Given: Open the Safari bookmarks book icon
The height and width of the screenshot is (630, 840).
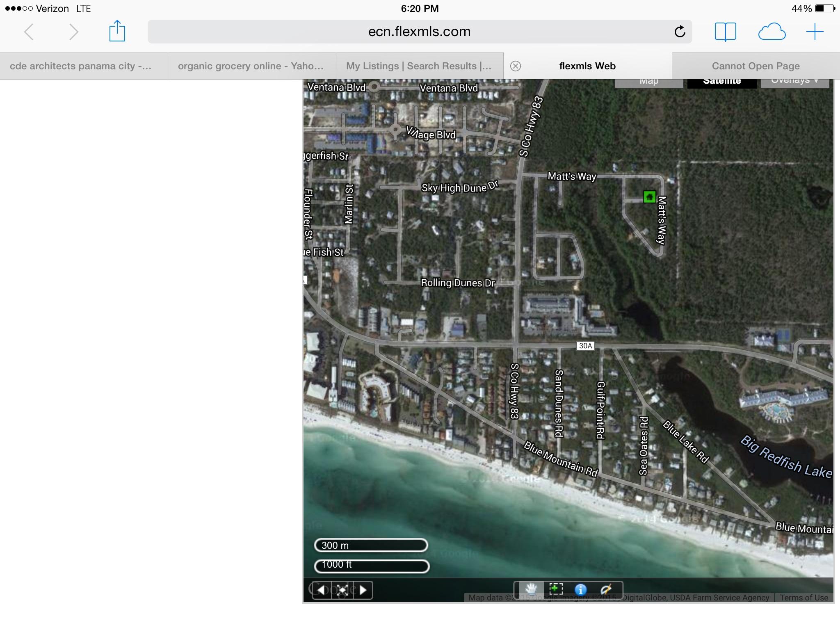Looking at the screenshot, I should point(725,32).
